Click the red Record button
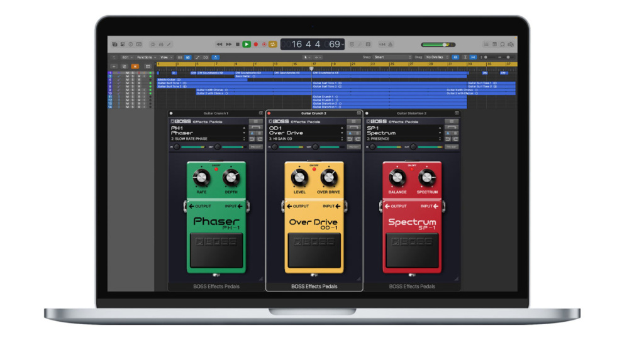This screenshot has height=355, width=644. point(256,45)
